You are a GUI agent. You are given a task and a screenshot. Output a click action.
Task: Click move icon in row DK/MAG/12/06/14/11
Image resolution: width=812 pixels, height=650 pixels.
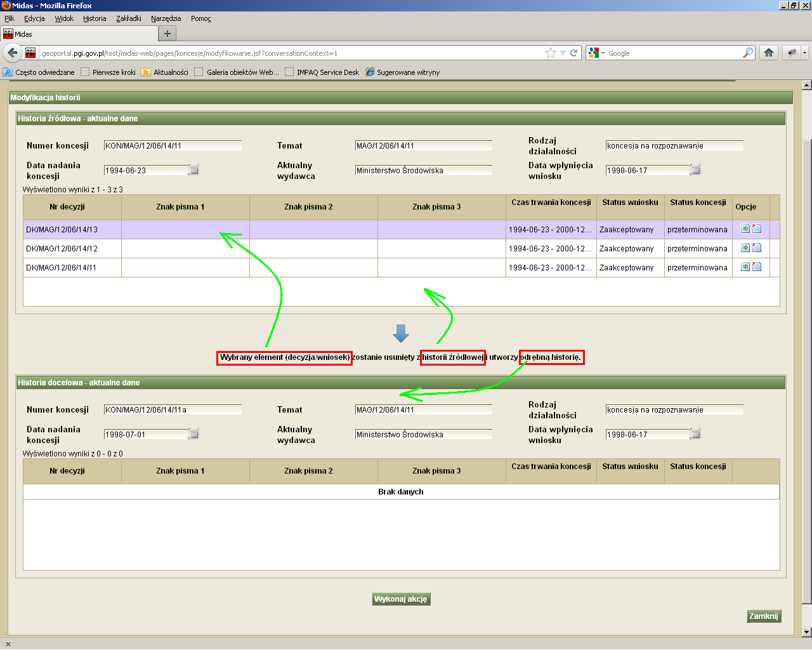point(745,267)
